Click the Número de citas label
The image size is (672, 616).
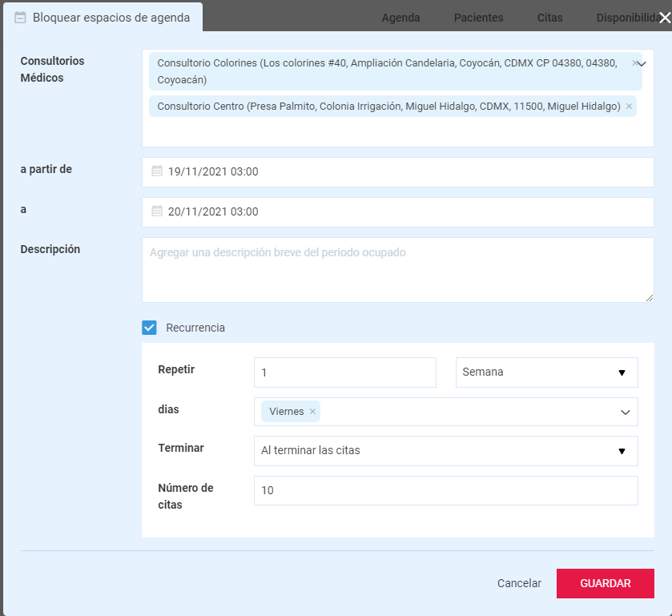[x=186, y=497]
